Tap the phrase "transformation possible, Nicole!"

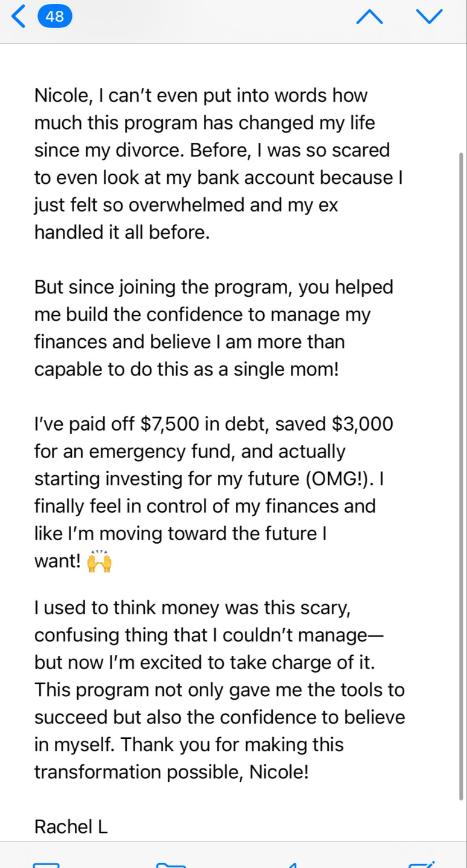(x=171, y=772)
